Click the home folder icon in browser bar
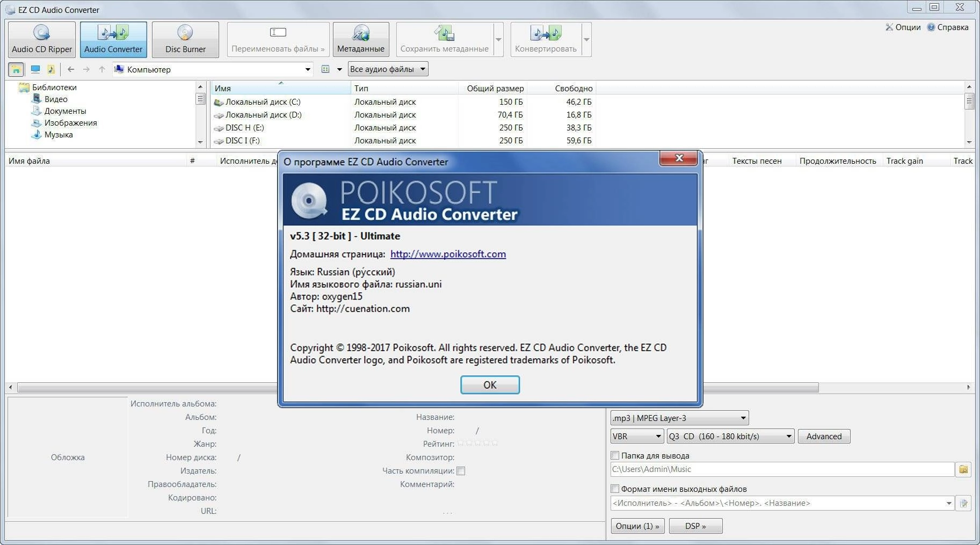 pos(16,69)
